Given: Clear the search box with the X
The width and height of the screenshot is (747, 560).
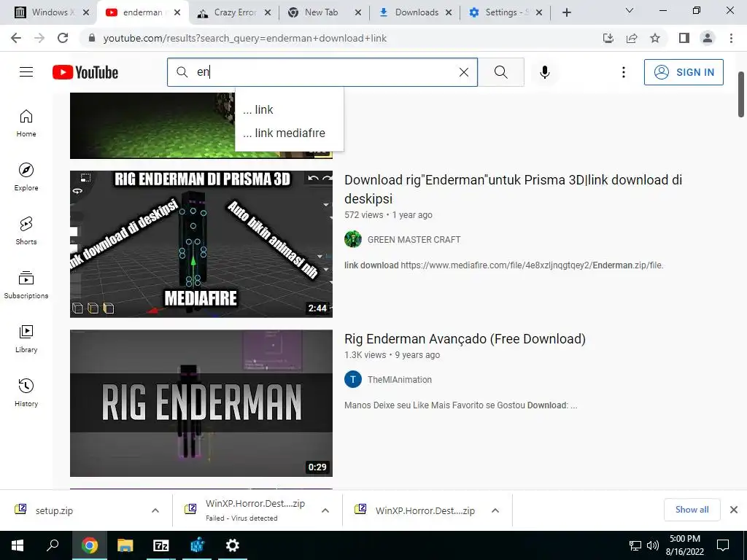Looking at the screenshot, I should click(x=463, y=72).
